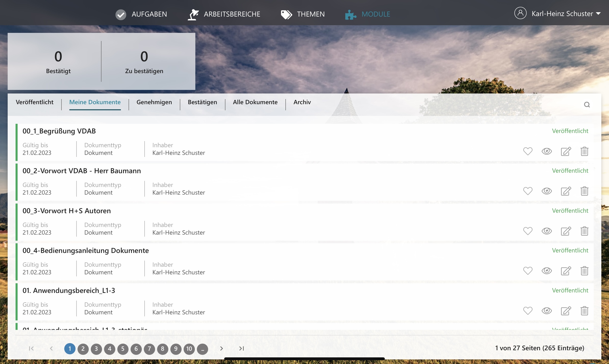This screenshot has width=609, height=364.
Task: Switch to the Alle Dokumente tab
Action: click(x=255, y=102)
